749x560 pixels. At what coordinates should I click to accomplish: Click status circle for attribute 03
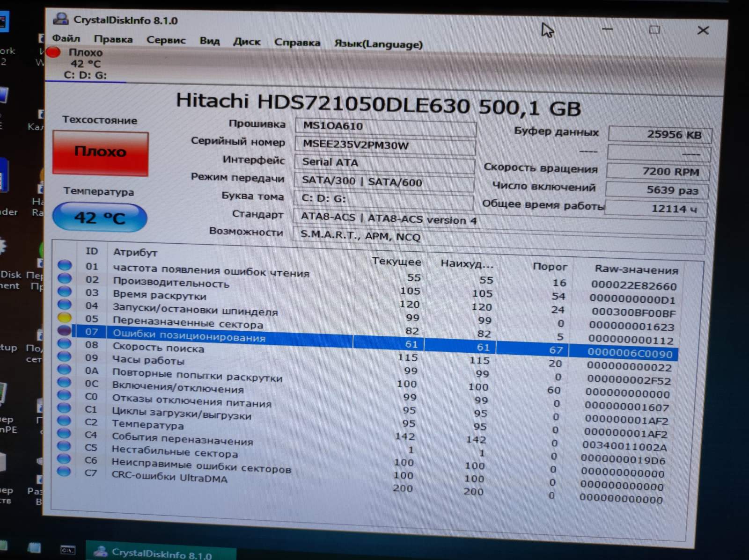coord(65,291)
